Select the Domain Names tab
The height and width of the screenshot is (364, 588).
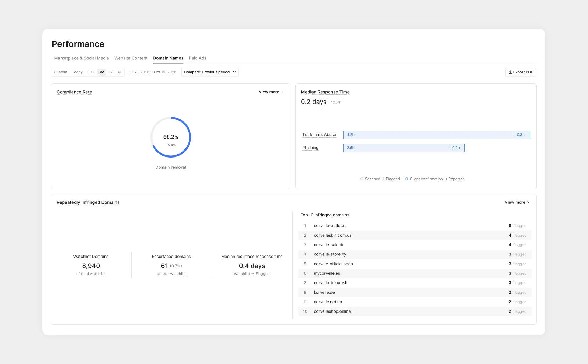168,58
